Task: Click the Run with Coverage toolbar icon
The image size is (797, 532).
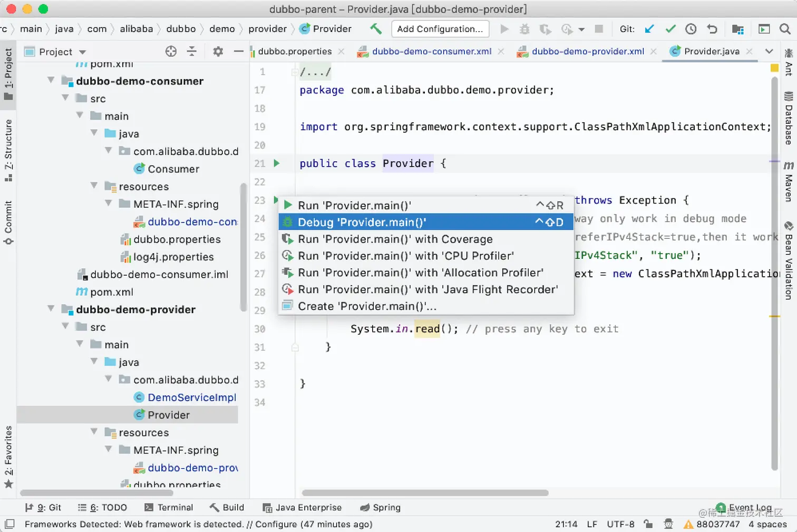Action: coord(545,29)
